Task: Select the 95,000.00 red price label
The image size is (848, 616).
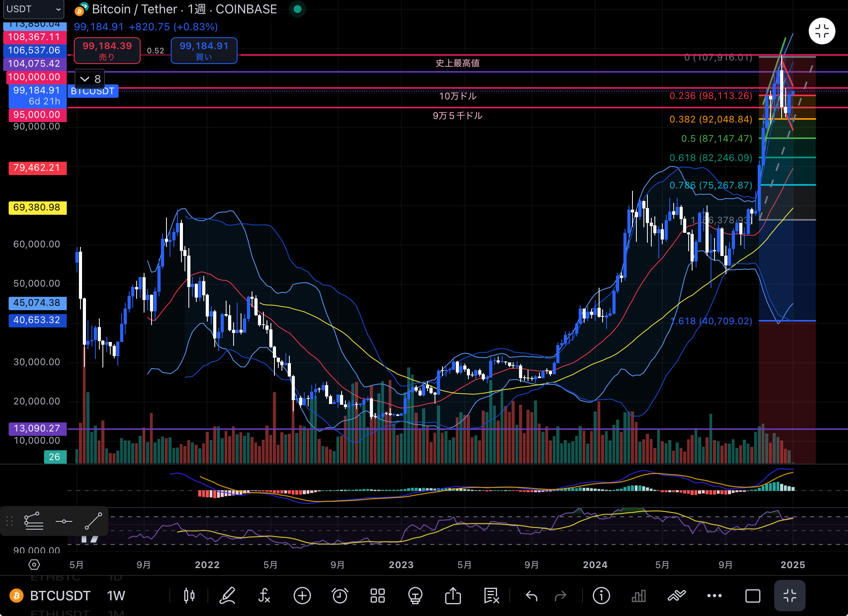Action: click(37, 115)
